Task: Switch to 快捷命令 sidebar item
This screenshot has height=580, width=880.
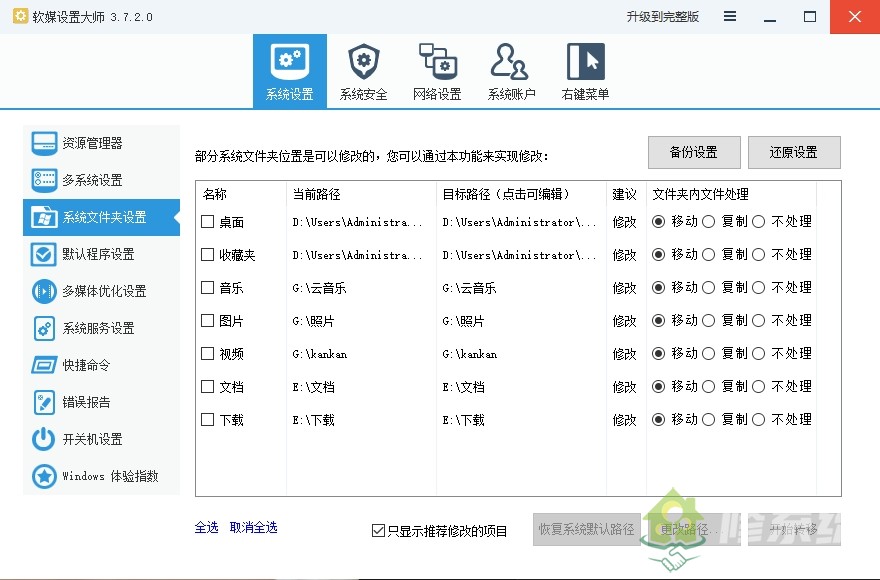Action: coord(101,366)
